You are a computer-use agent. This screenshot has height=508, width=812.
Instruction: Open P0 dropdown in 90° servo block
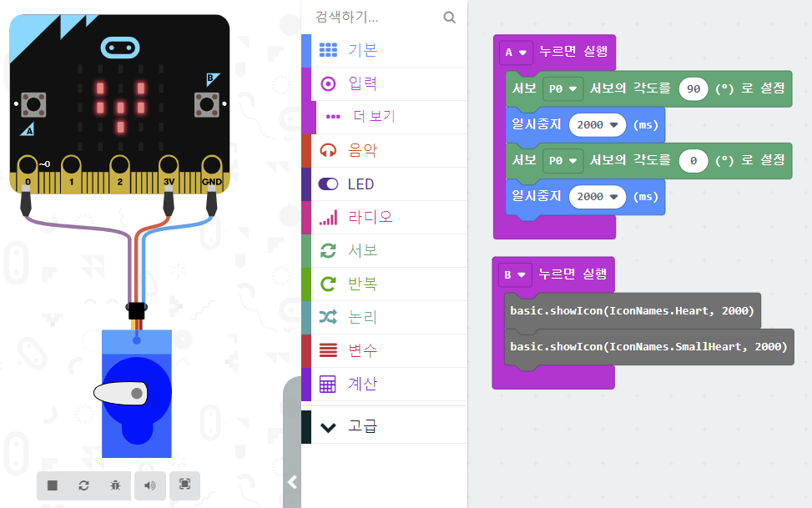pos(563,89)
